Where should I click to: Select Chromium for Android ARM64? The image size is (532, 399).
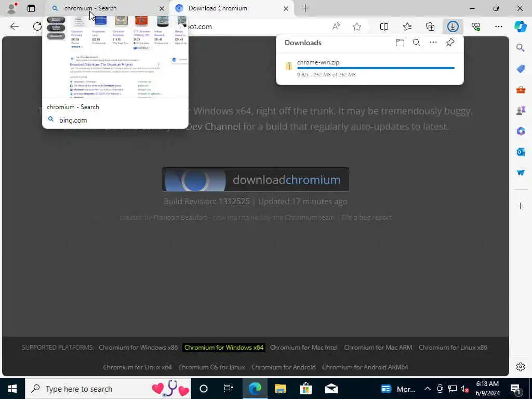(365, 367)
